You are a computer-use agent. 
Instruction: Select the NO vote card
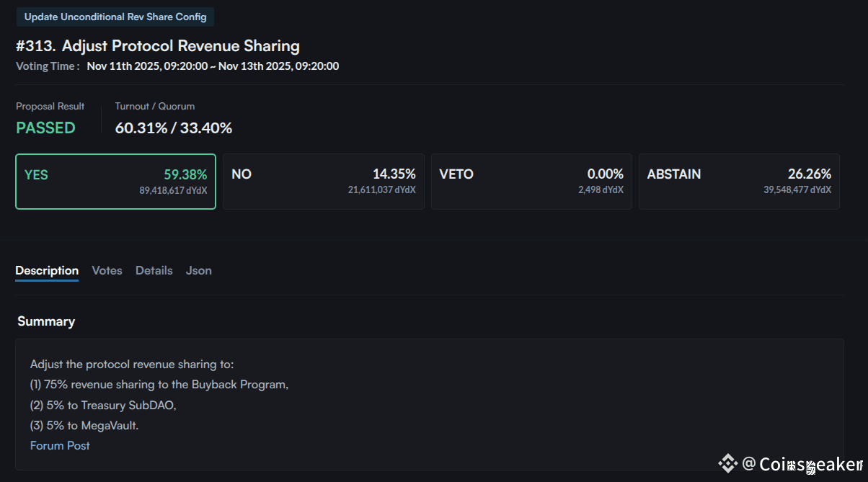(x=323, y=182)
